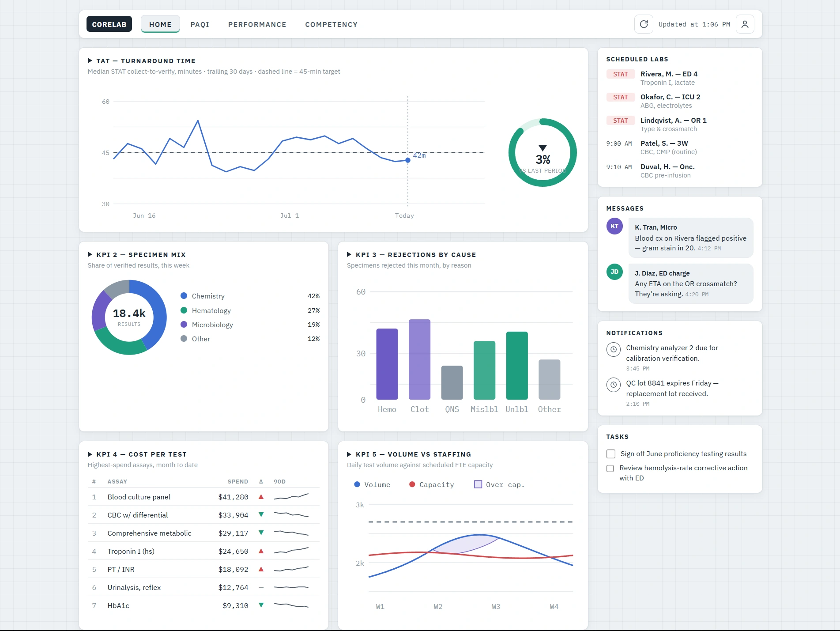Open the user profile icon

[745, 24]
